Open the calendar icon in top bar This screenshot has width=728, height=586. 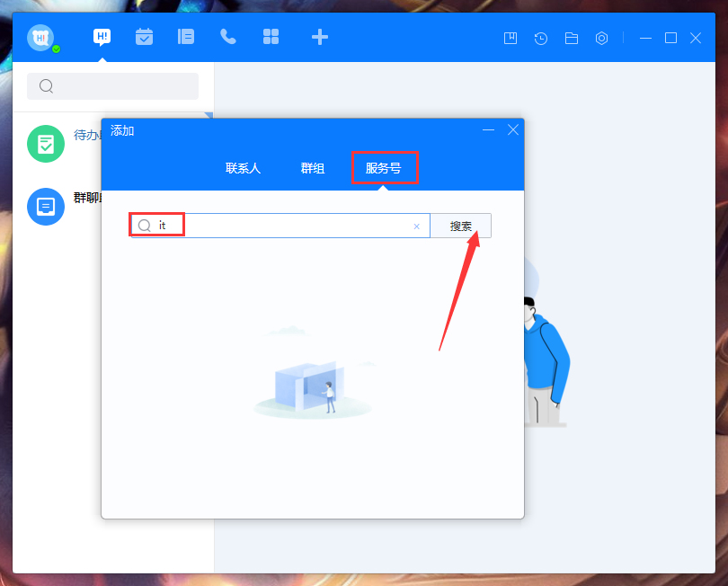point(144,37)
